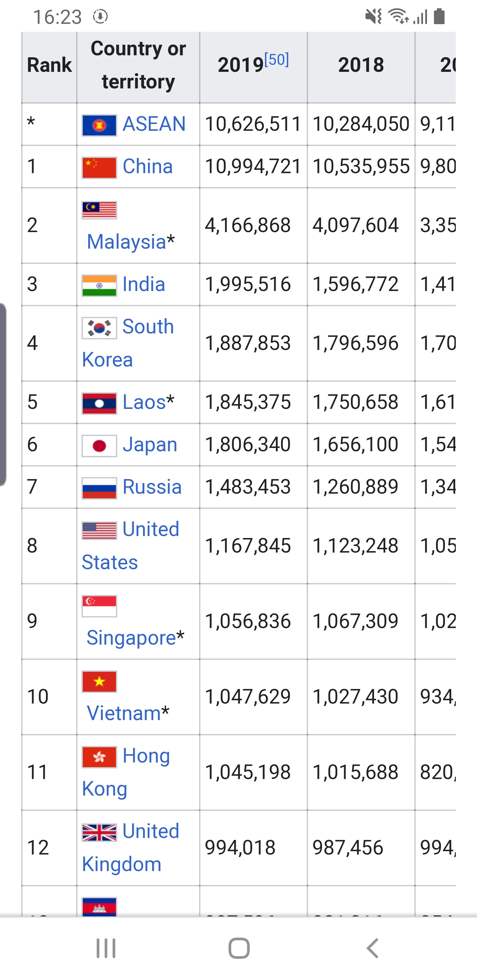Tap the India flag icon

coord(99,285)
